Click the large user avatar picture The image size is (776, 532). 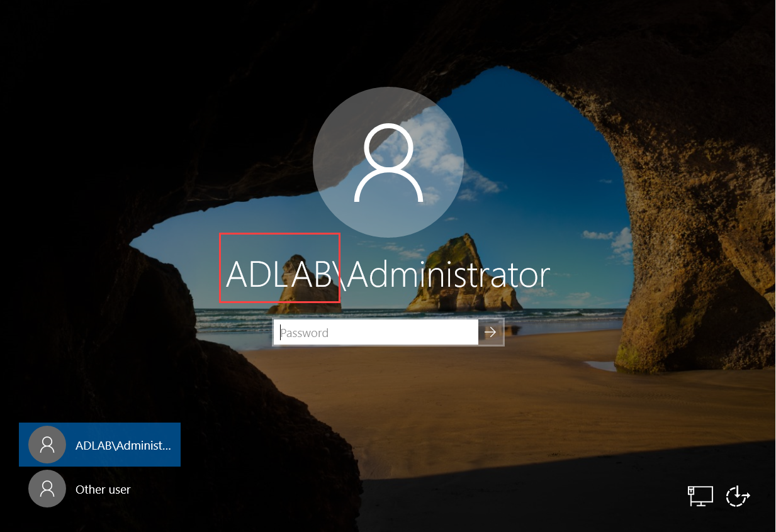click(x=388, y=162)
